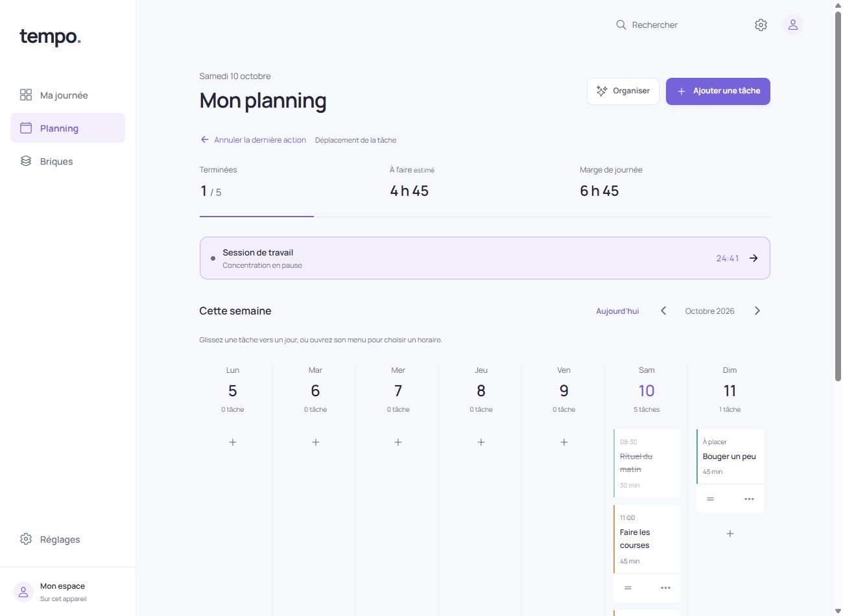Add a task on Monday 5
The image size is (843, 616).
[x=233, y=442]
